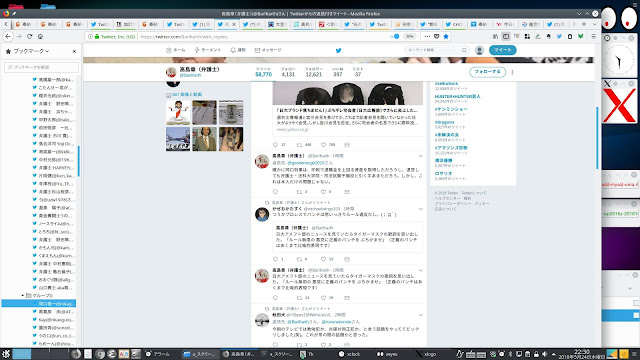Click the 90% zoom level indicator
This screenshot has width=640, height=360.
coord(409,36)
